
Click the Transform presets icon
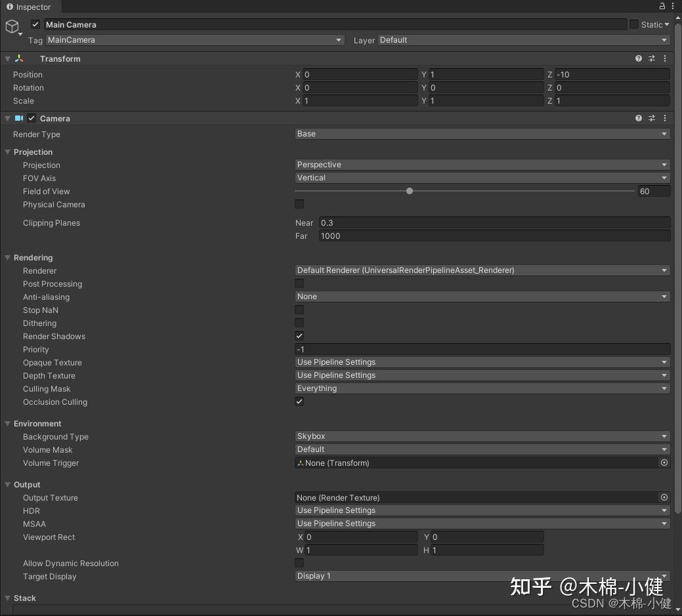tap(651, 58)
